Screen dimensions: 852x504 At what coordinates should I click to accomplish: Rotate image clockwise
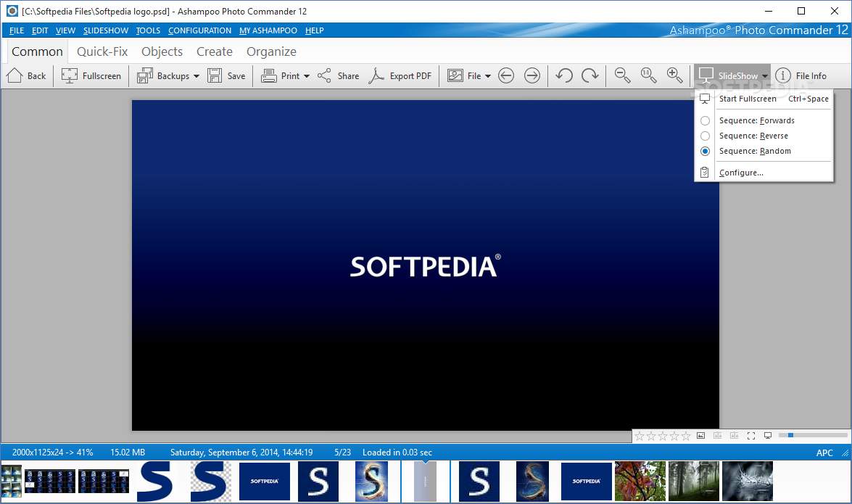[x=590, y=75]
